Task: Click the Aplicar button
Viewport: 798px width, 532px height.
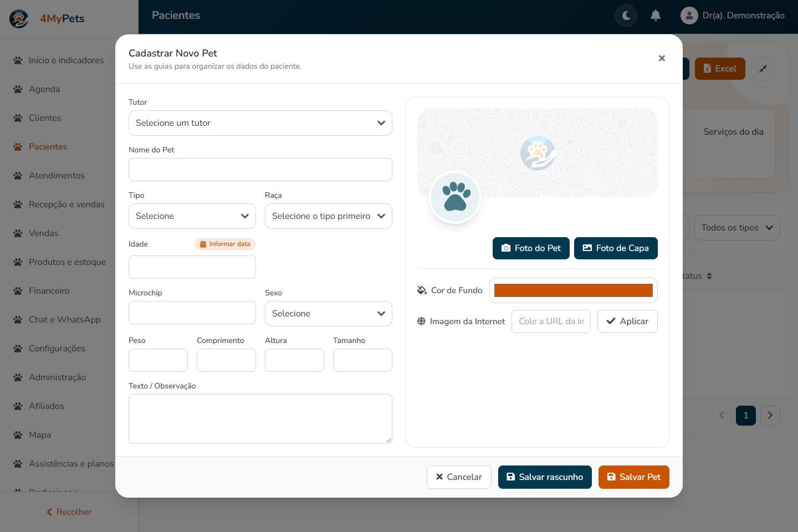Action: tap(627, 321)
